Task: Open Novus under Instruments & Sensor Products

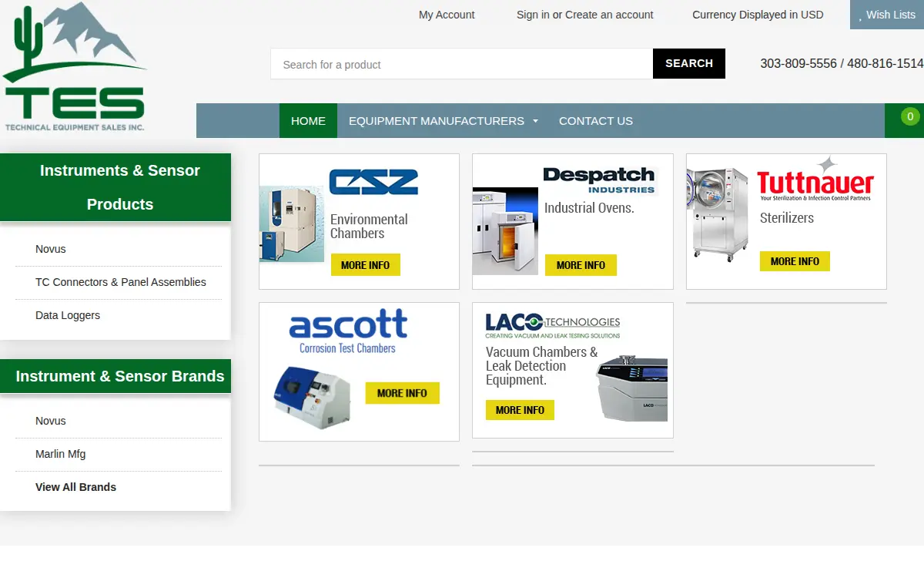Action: click(x=51, y=249)
